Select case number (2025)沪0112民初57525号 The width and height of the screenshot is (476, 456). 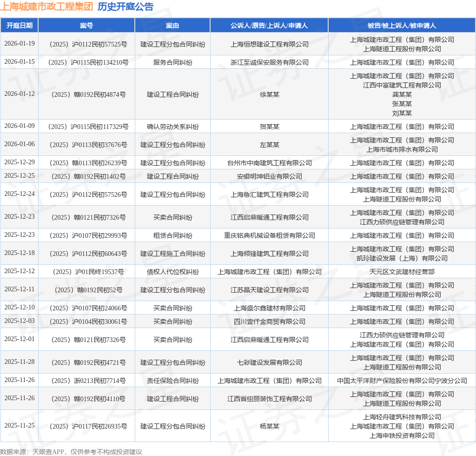(x=88, y=44)
